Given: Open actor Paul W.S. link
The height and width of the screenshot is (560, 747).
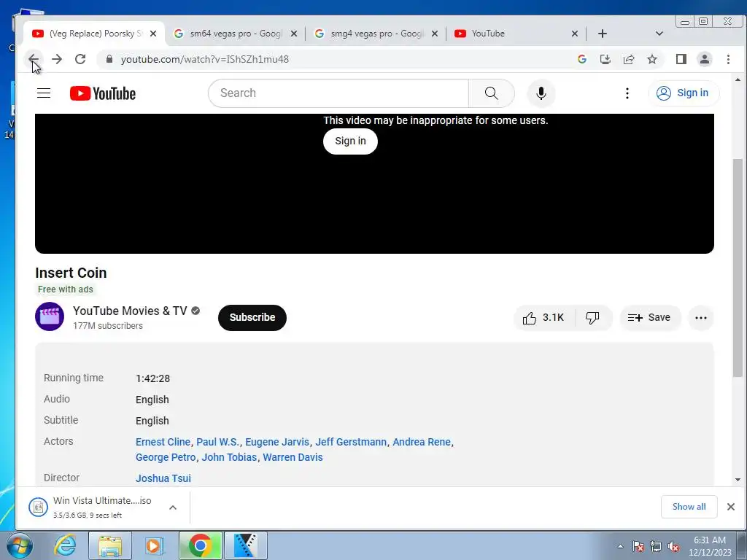Looking at the screenshot, I should [217, 442].
